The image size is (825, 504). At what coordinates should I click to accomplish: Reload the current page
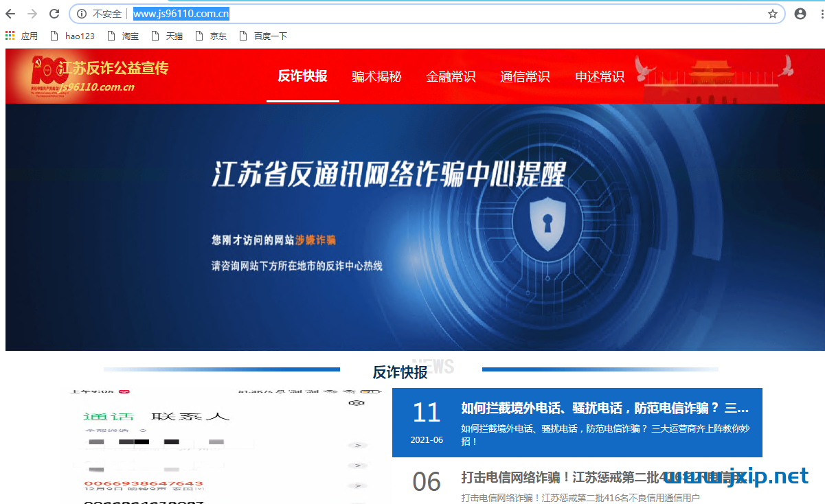click(54, 14)
